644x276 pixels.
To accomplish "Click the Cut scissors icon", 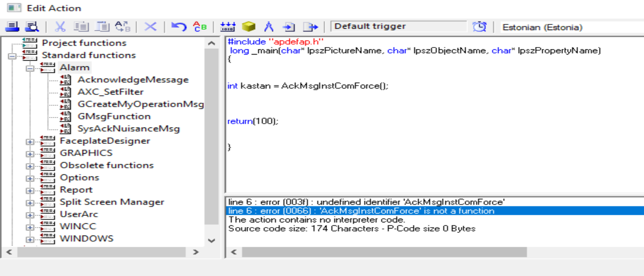I will (x=61, y=27).
